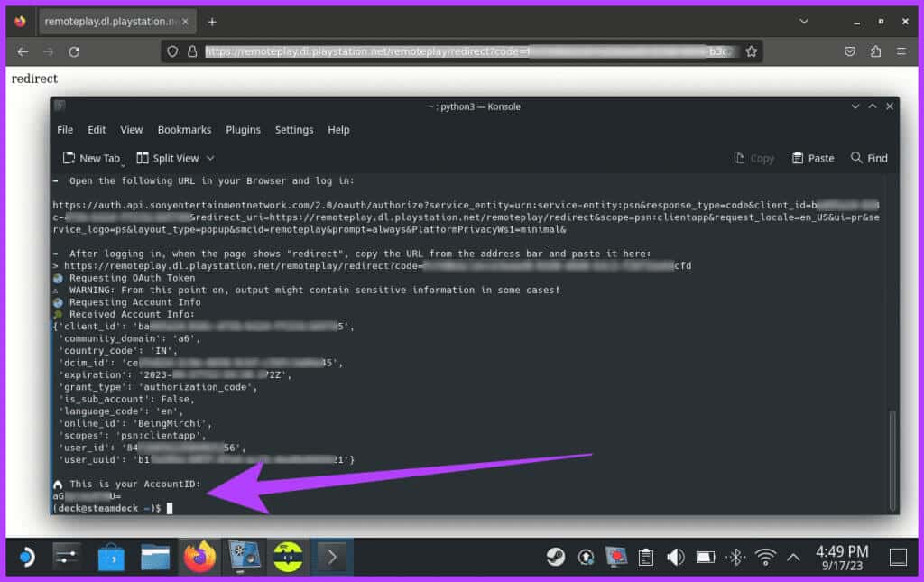Open Konsole Help menu

click(338, 130)
